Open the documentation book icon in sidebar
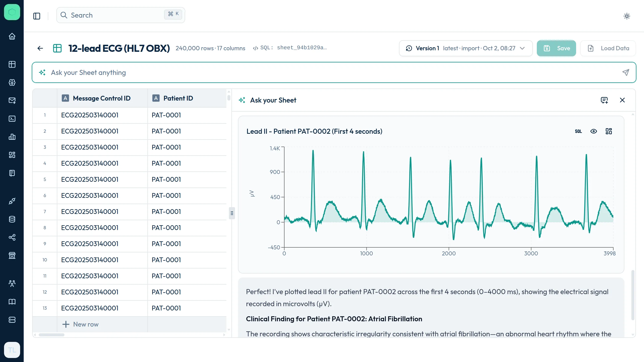This screenshot has width=644, height=362. pyautogui.click(x=12, y=302)
